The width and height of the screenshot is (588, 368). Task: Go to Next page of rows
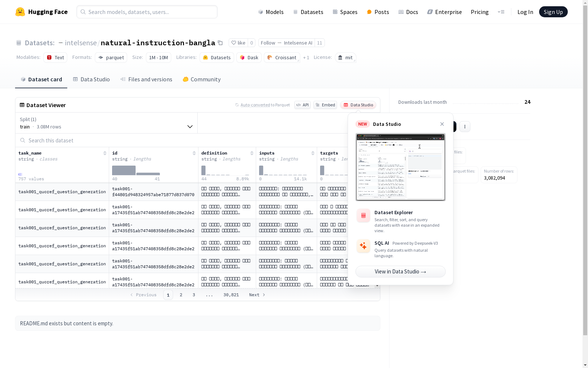click(x=257, y=295)
